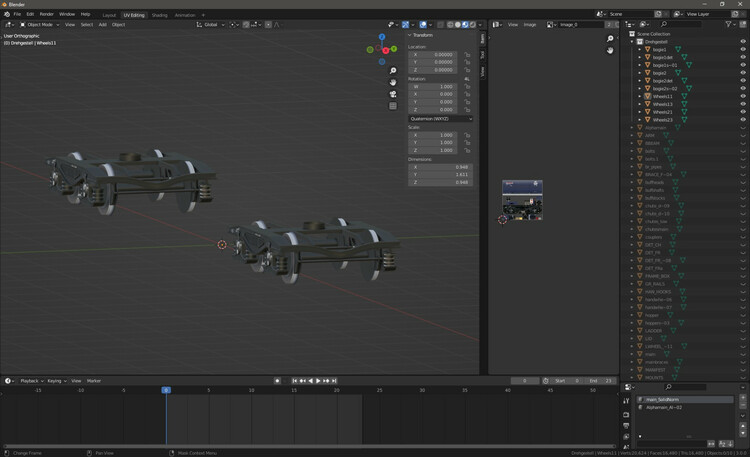Open Marker menu in the timeline

click(94, 381)
